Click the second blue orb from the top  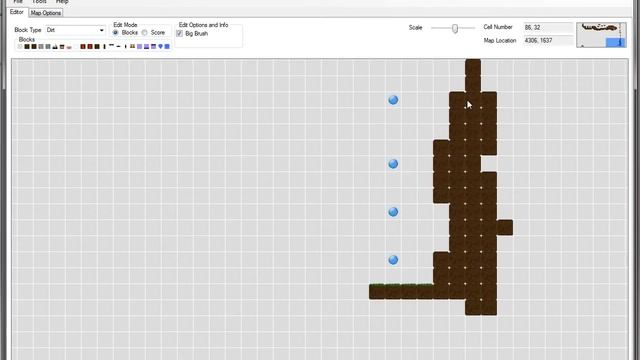393,164
